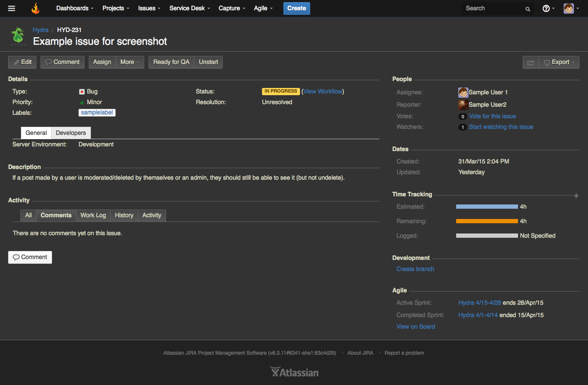Click the Create button
588x385 pixels.
(x=296, y=8)
